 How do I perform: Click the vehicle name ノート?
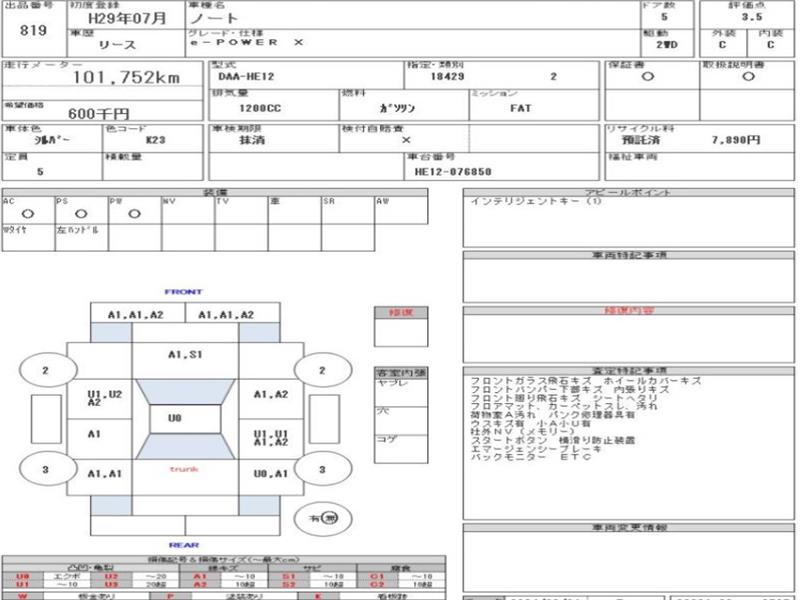click(214, 19)
